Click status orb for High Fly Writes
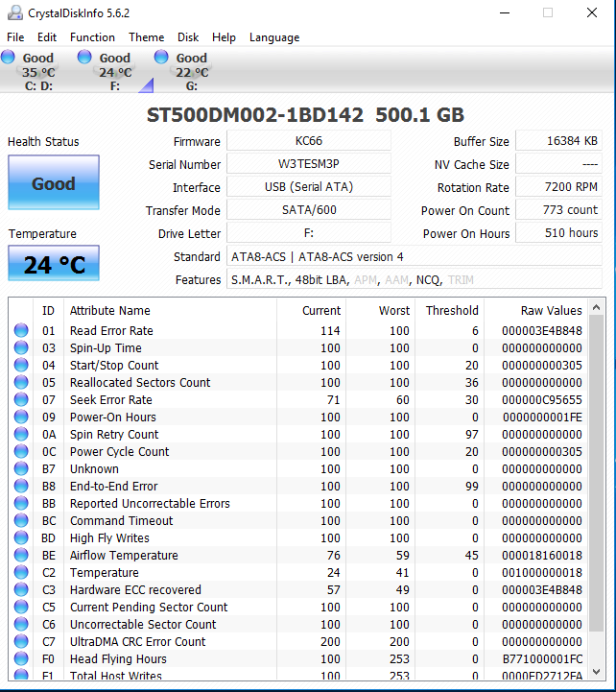The width and height of the screenshot is (616, 692). tap(21, 537)
